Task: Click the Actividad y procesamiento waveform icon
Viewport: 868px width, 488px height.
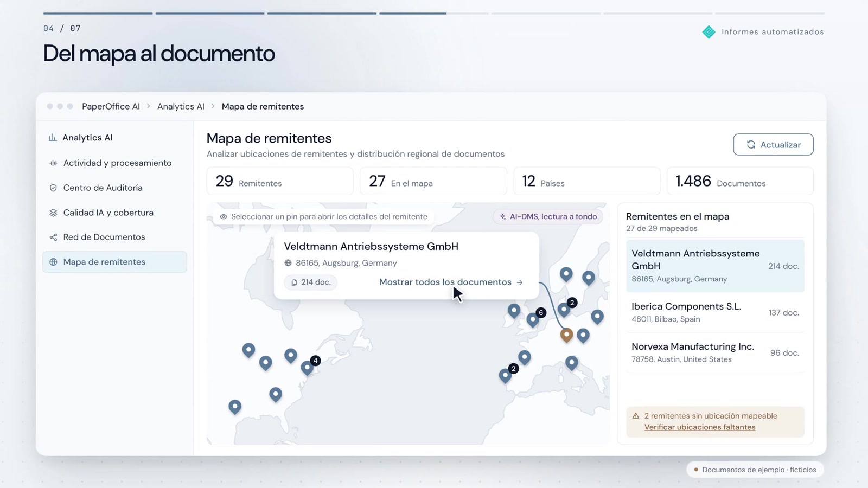Action: (53, 163)
